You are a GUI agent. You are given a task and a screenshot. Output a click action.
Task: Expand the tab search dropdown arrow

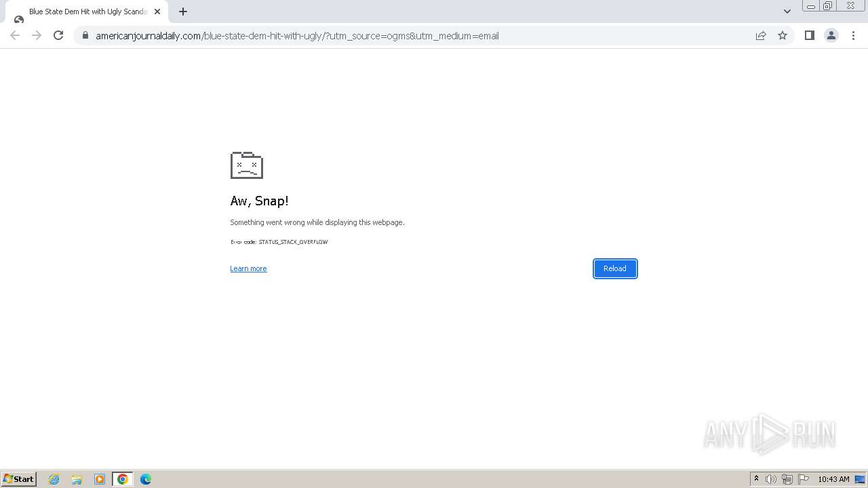pos(787,12)
